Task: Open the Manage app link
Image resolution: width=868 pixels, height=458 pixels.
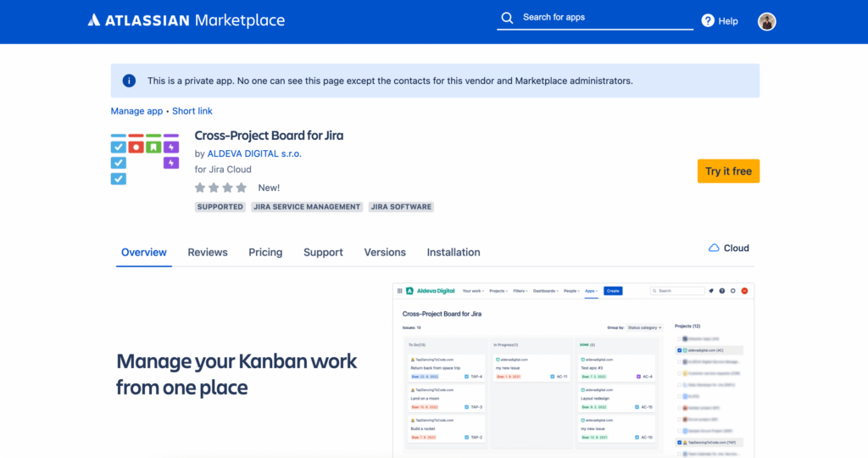Action: click(x=136, y=111)
